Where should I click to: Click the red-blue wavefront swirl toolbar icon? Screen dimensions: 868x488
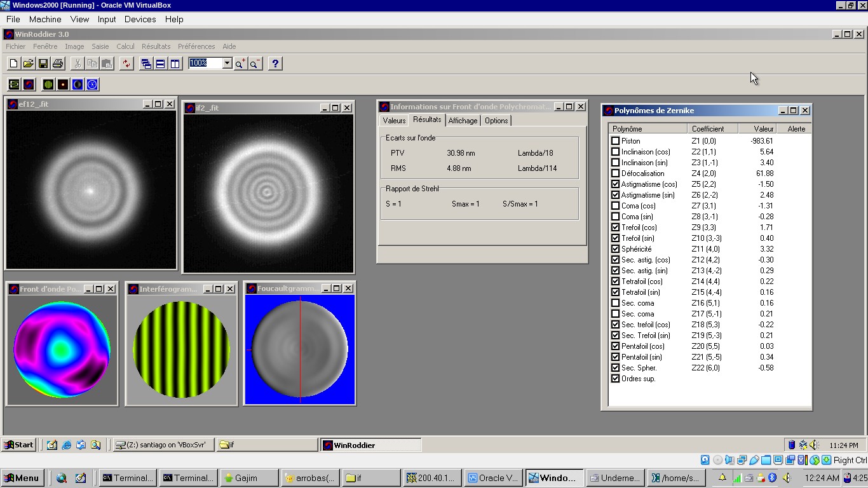click(29, 85)
